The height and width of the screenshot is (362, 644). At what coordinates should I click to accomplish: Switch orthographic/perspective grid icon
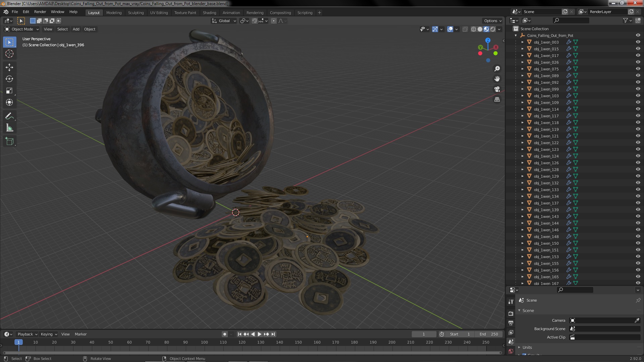[x=497, y=100]
